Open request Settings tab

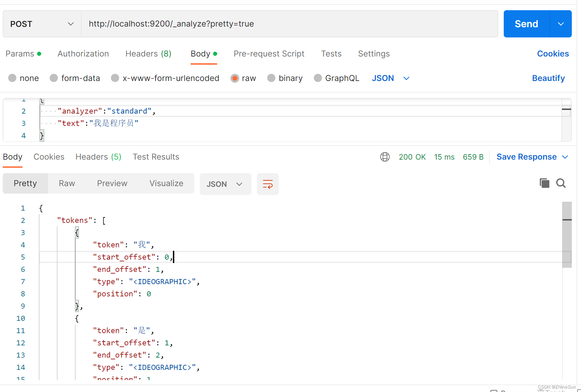tap(374, 54)
